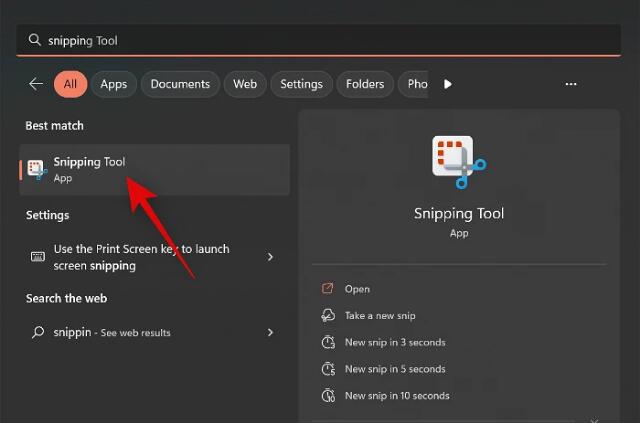Image resolution: width=641 pixels, height=423 pixels.
Task: Choose Take a new snip
Action: point(380,316)
